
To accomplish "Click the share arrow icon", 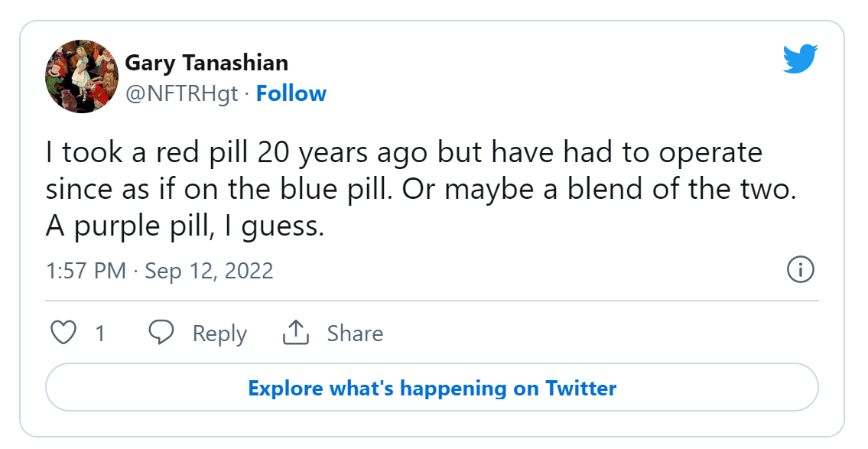I will [x=295, y=333].
